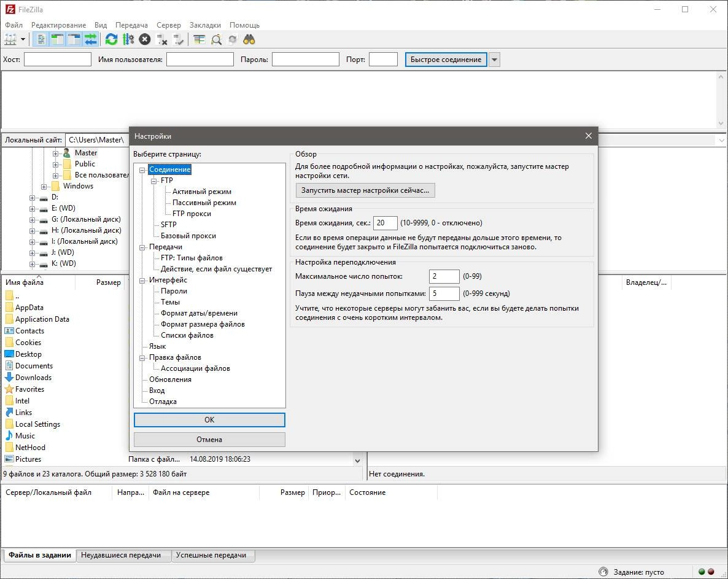
Task: Click the Имя пользователя input field
Action: coord(200,60)
